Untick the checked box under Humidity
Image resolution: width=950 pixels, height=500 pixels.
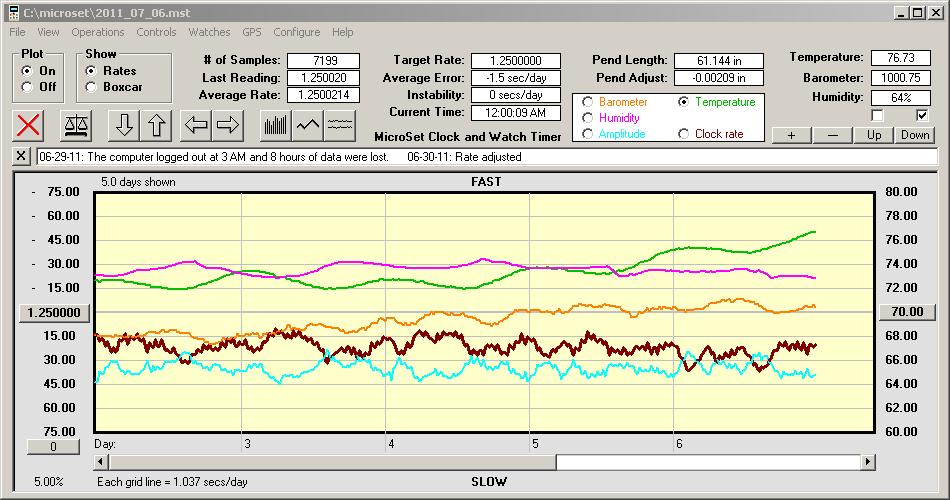pos(922,115)
